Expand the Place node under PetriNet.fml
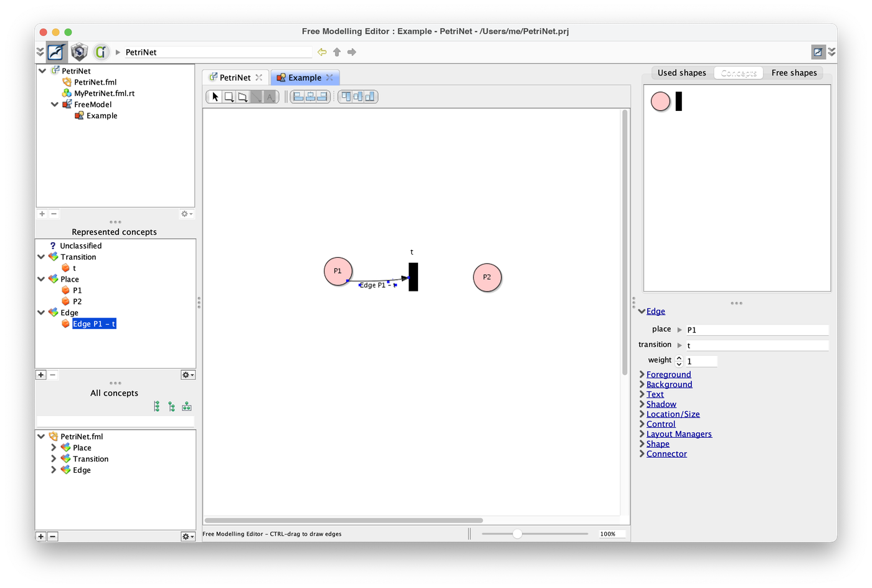Viewport: 872px width, 588px height. [54, 448]
